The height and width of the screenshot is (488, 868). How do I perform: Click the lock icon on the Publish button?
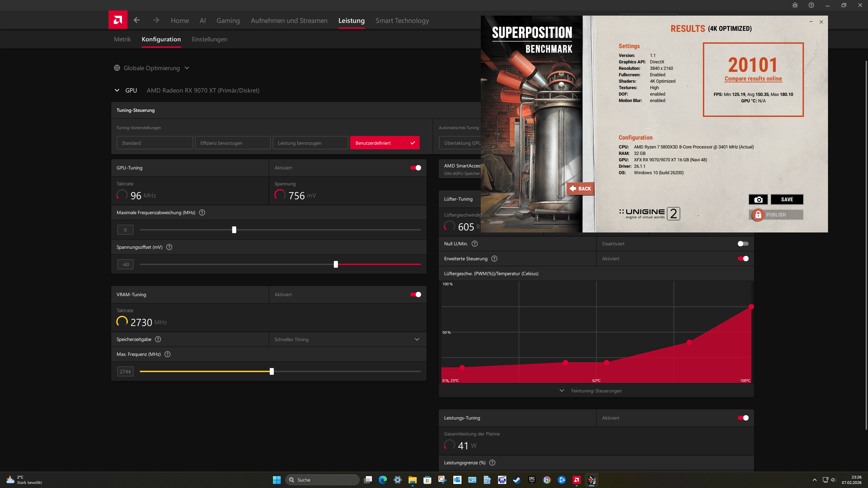point(757,215)
